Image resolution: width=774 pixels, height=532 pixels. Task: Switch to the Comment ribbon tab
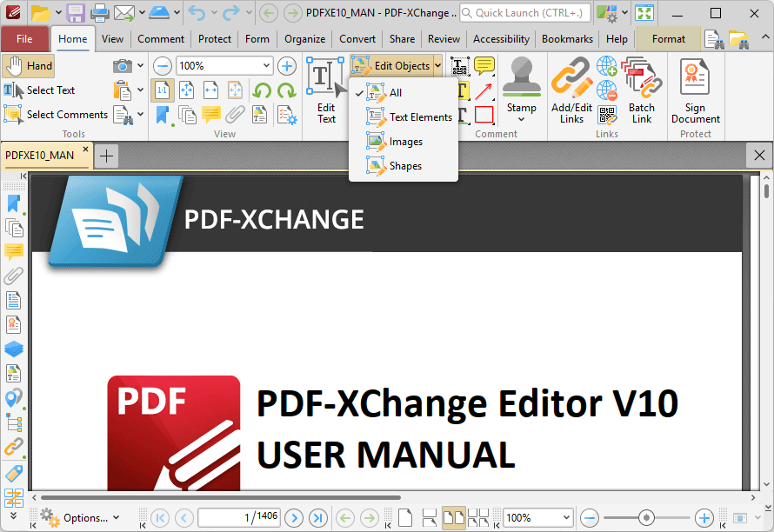(160, 39)
